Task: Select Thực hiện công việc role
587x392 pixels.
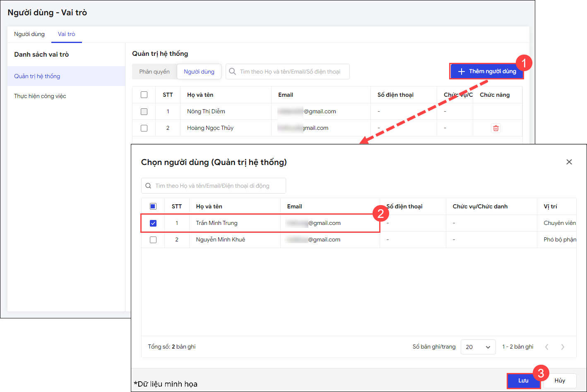Action: (40, 96)
